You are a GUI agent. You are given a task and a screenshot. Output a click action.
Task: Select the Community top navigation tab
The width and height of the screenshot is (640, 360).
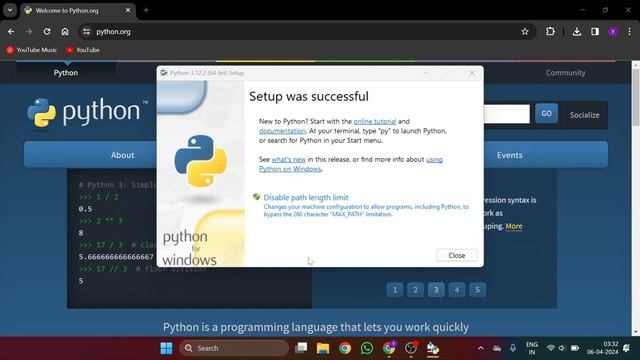click(x=565, y=73)
